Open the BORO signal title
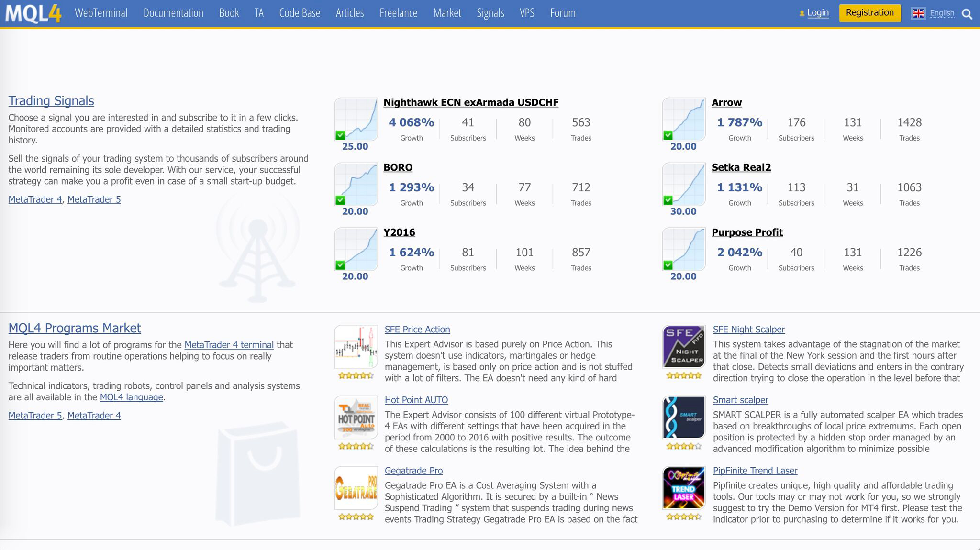 (x=398, y=167)
